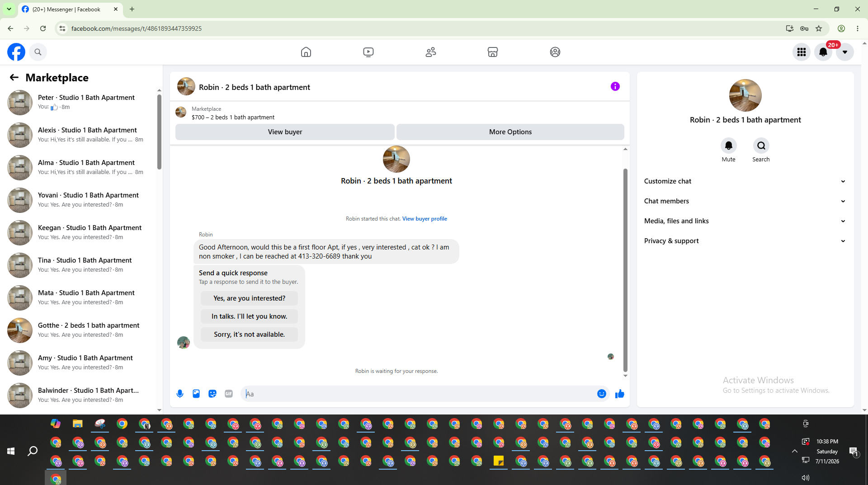Open the Friends tab icon
This screenshot has height=485, width=868.
point(431,52)
